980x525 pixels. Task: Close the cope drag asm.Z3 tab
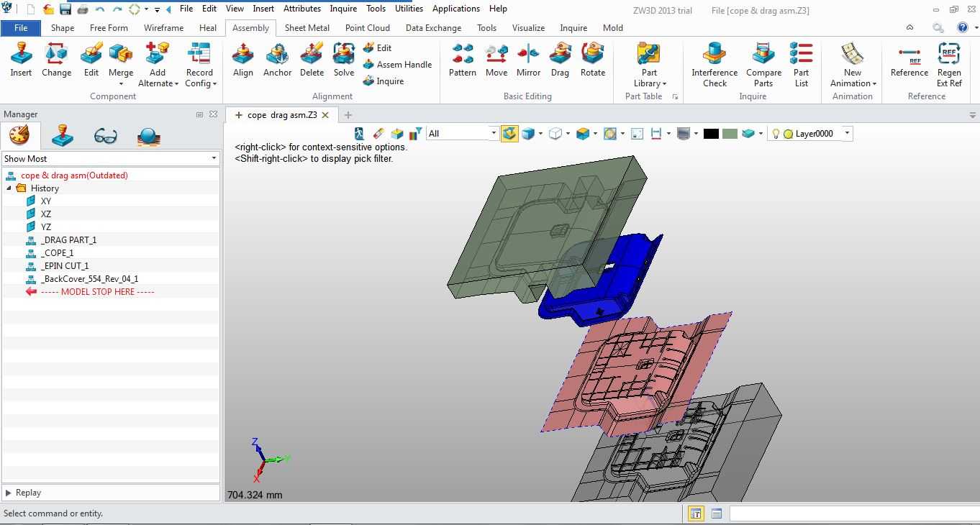tap(325, 115)
